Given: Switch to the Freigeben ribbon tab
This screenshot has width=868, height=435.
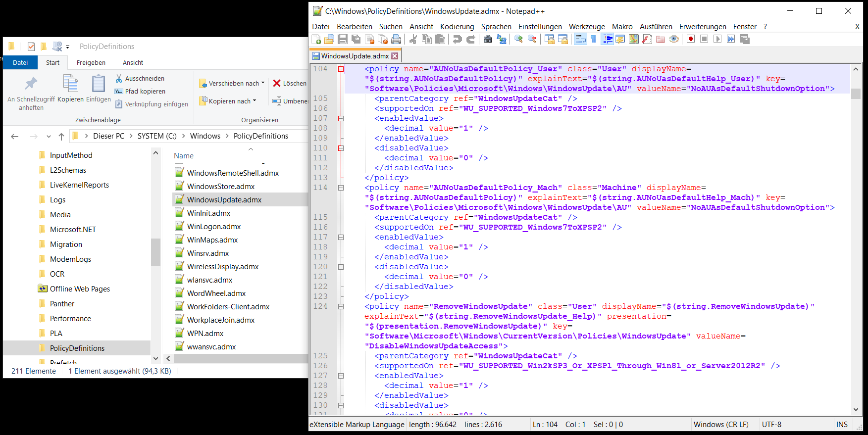Looking at the screenshot, I should (x=91, y=63).
